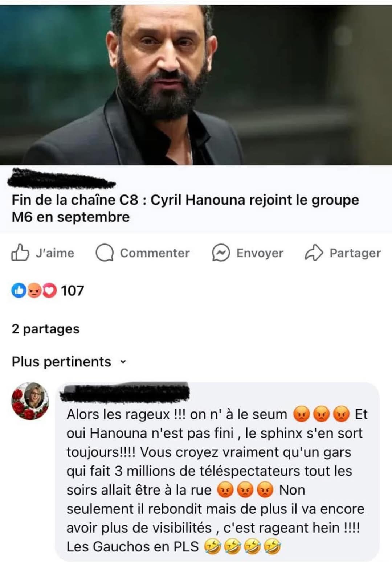The image size is (392, 562).
Task: Tap the Commenter text label
Action: pos(155,253)
